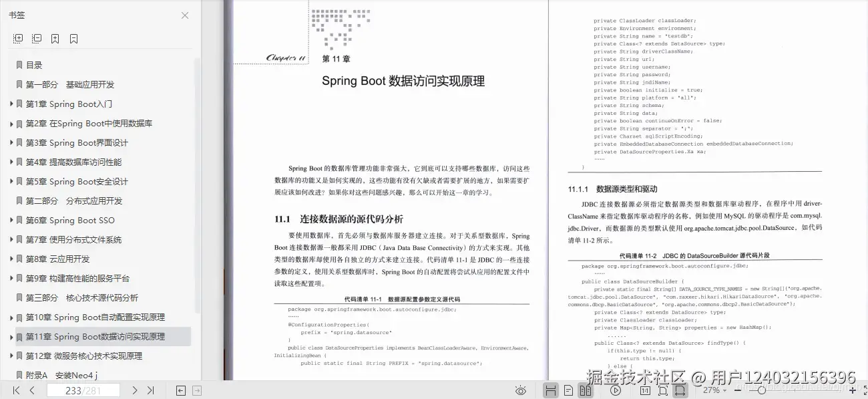868x399 pixels.
Task: Open bookmark 第一部分 基础应用开发
Action: coord(70,84)
